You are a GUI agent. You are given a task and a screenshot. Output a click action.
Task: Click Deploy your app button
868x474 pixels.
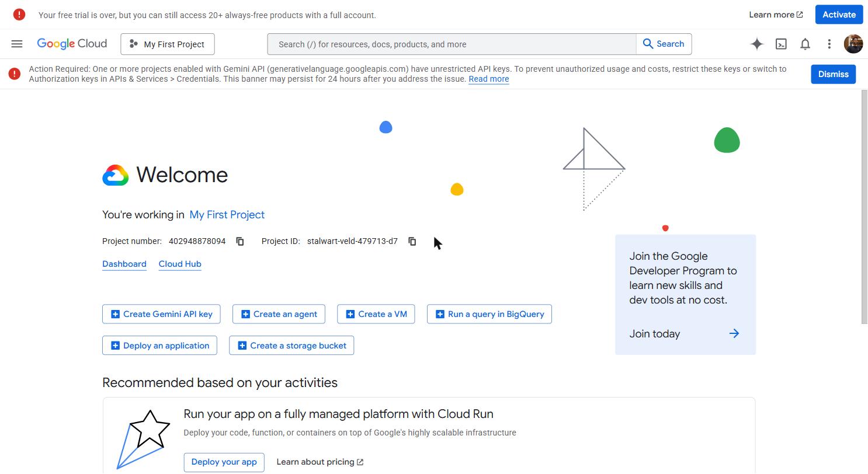(224, 462)
